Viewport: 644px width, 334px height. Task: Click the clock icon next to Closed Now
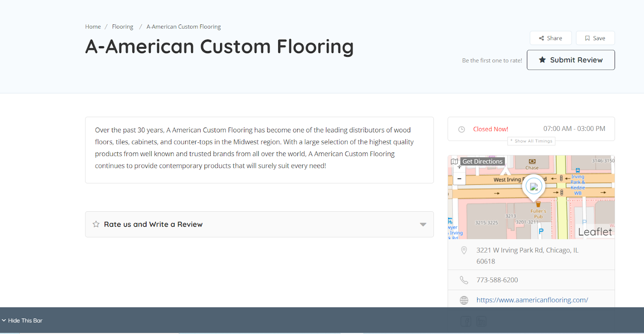click(462, 129)
